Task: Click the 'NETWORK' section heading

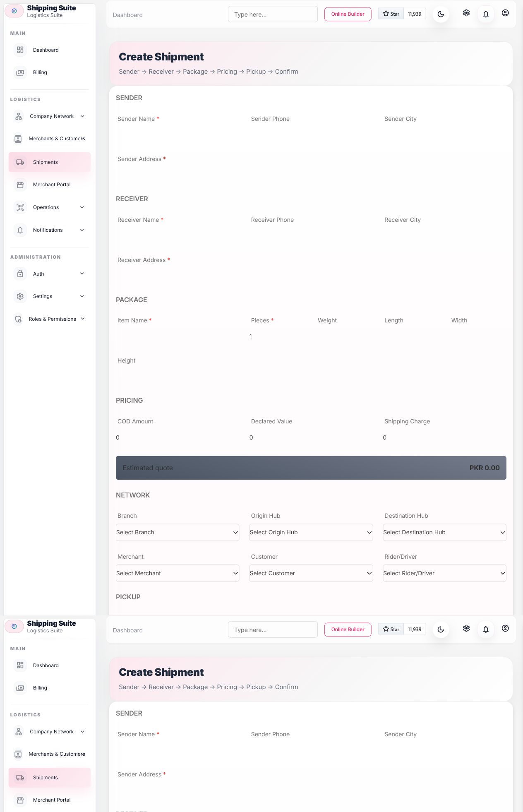Action: 133,495
